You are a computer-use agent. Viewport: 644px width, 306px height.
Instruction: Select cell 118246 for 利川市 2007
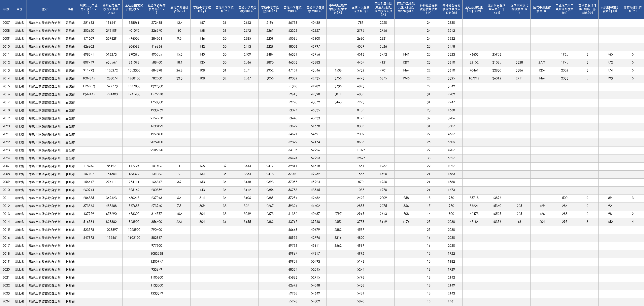tap(89, 166)
